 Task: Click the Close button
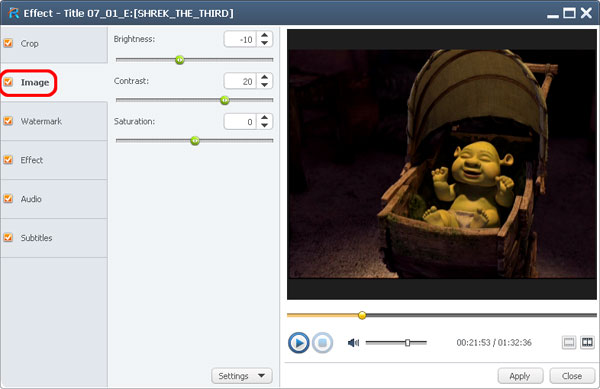click(572, 376)
